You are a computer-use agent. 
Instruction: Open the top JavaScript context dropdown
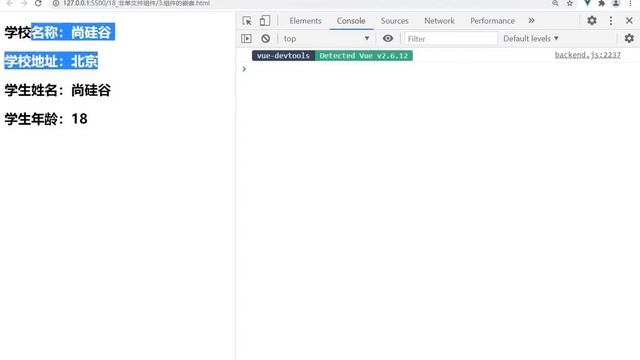tap(326, 39)
